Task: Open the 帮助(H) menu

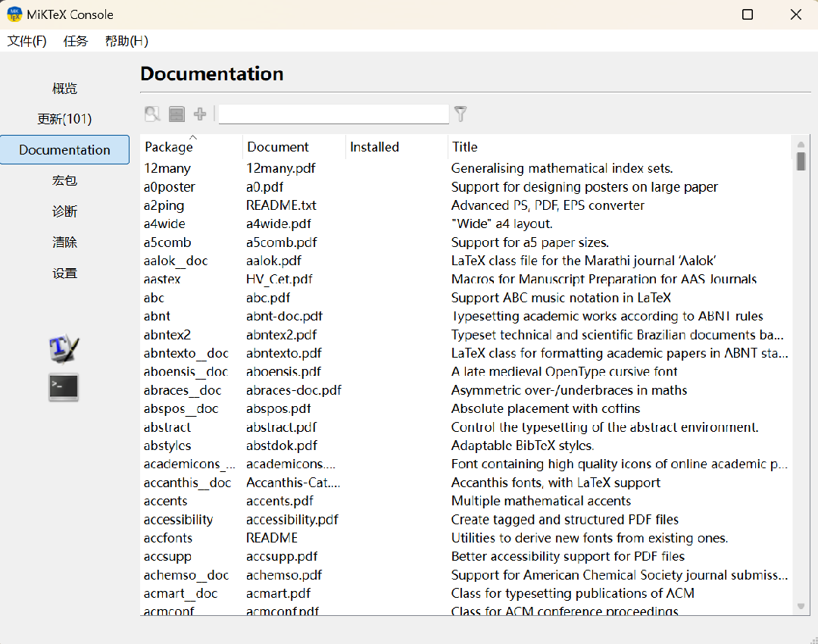Action: click(x=126, y=41)
